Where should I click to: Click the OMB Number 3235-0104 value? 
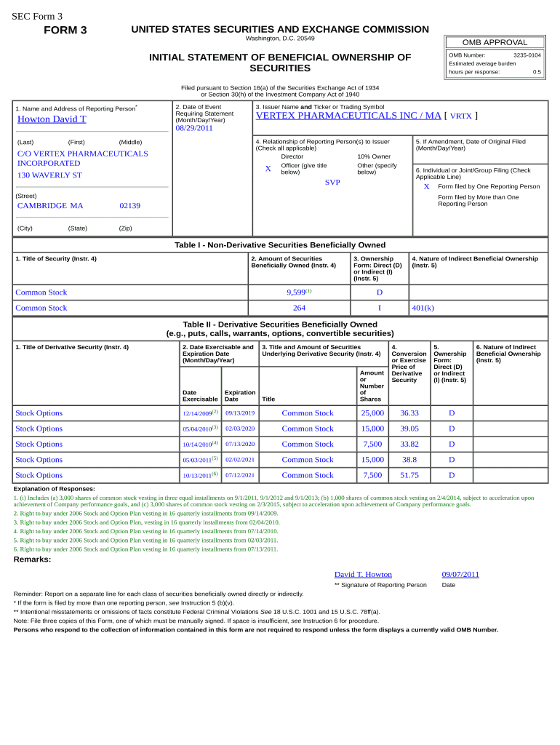coord(527,55)
